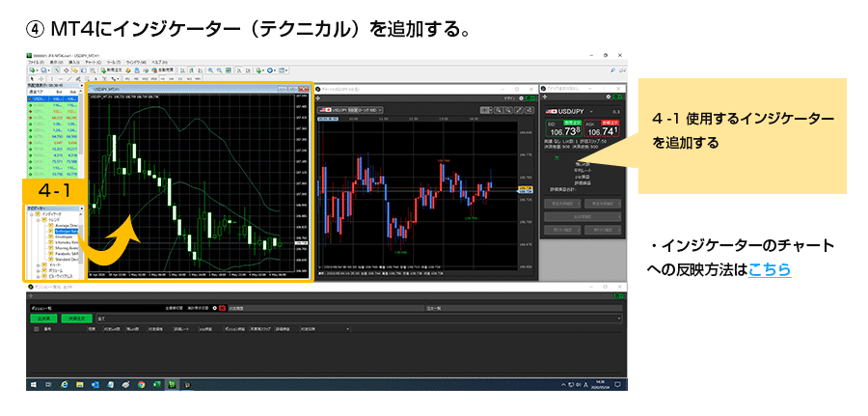The image size is (868, 416).
Task: Open the Windows Start menu
Action: 33,384
